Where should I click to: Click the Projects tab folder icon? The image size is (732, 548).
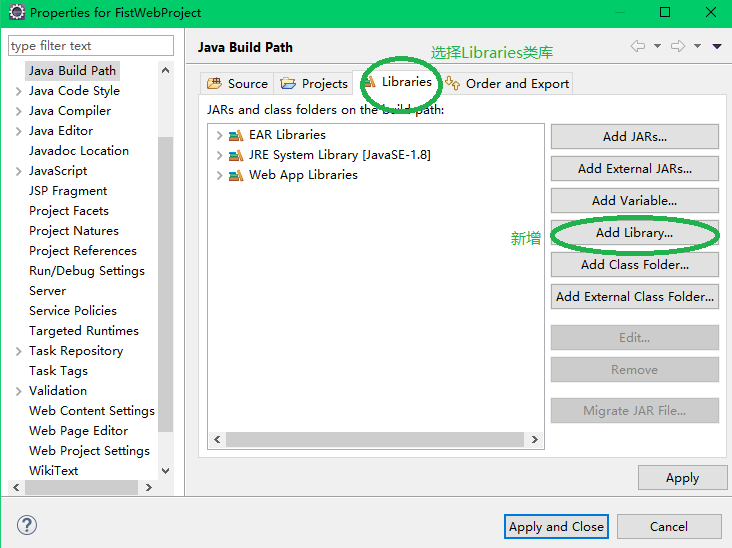(x=288, y=84)
